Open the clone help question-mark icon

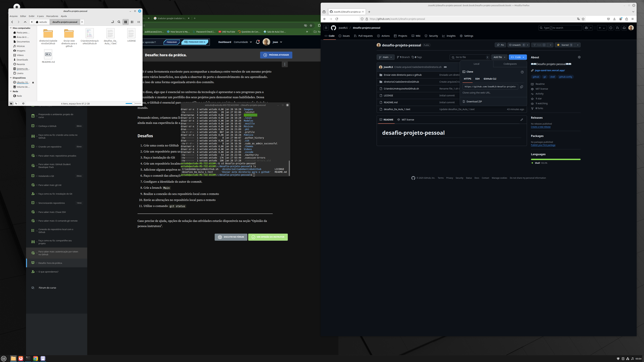pos(522,72)
